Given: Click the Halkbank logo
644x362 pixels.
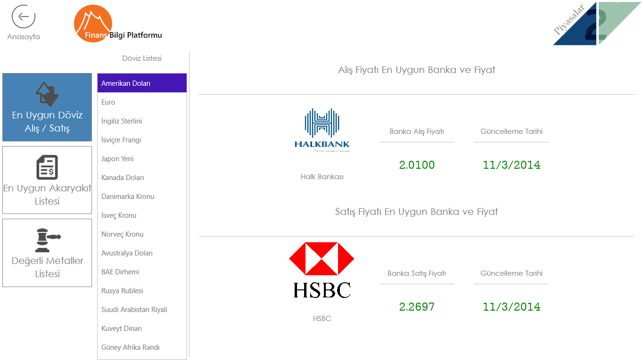Looking at the screenshot, I should [x=322, y=130].
